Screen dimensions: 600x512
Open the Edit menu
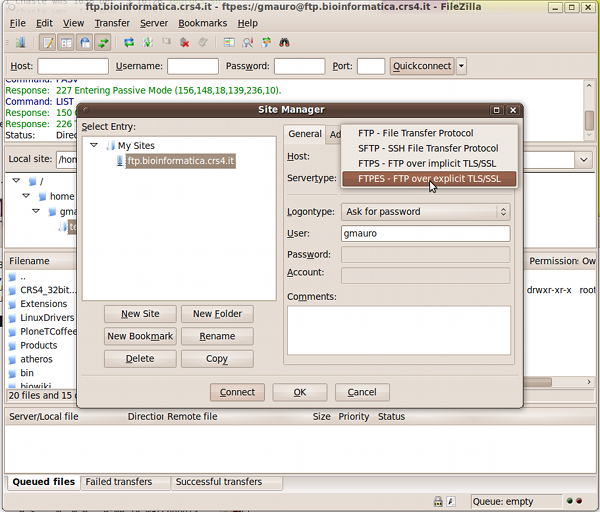coord(44,23)
